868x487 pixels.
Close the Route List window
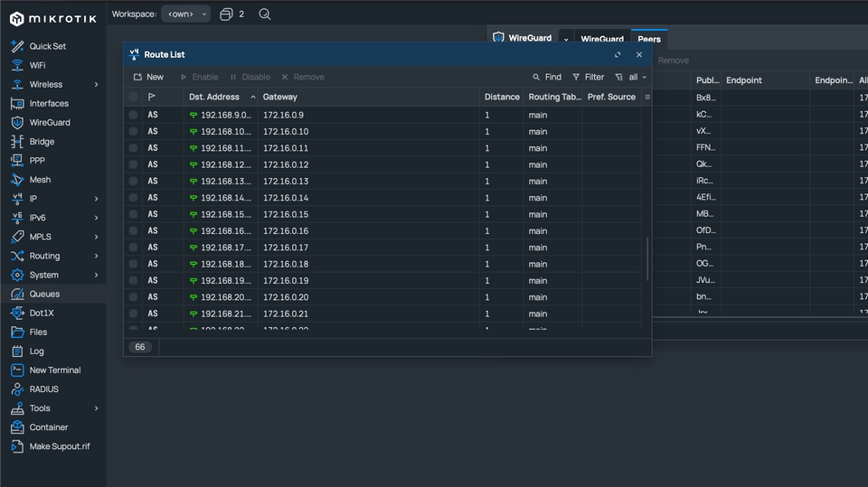point(639,55)
